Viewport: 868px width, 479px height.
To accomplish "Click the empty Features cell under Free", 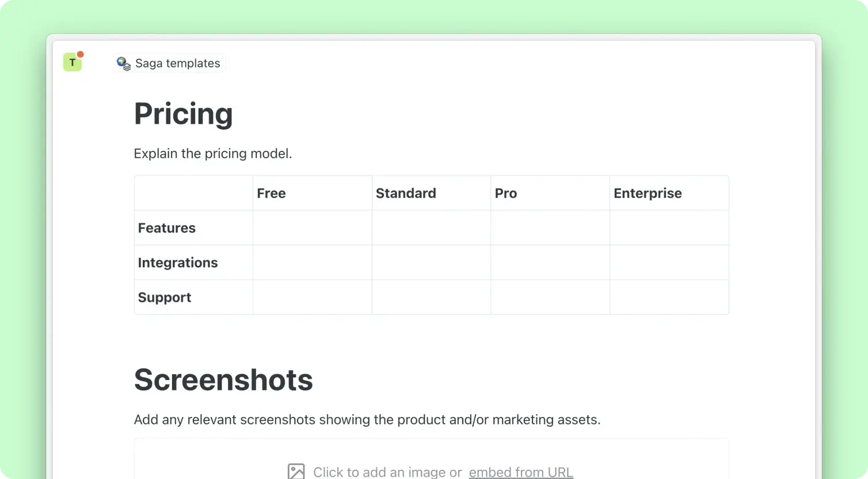I will pos(312,228).
